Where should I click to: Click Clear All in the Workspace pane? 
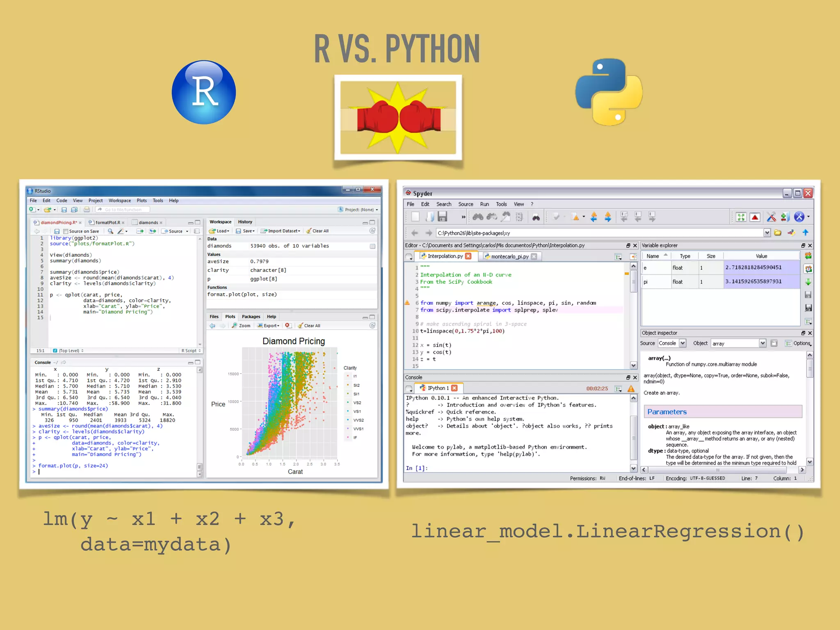[x=317, y=231]
